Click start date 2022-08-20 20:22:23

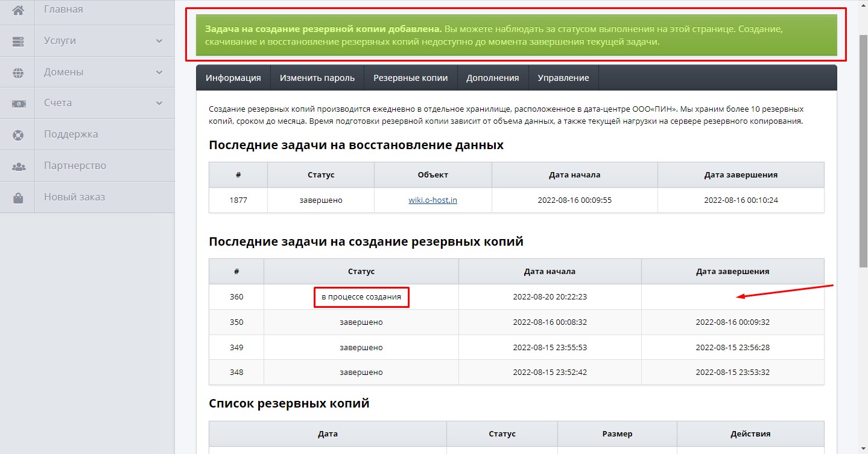click(x=550, y=297)
